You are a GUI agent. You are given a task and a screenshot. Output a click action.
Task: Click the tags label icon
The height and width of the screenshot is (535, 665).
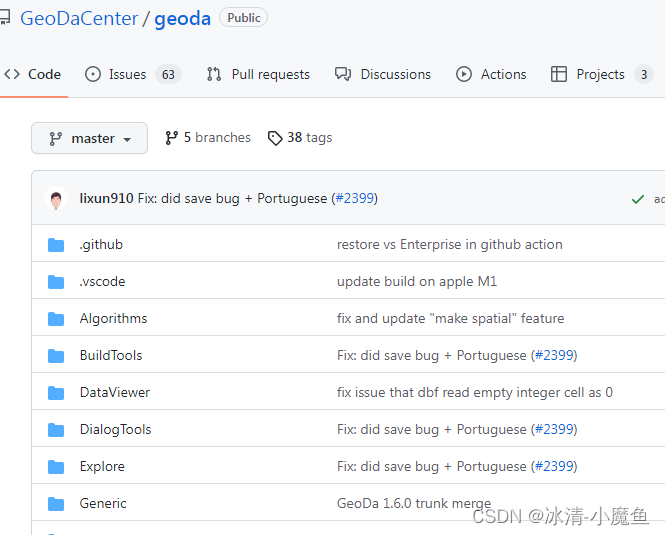(275, 138)
